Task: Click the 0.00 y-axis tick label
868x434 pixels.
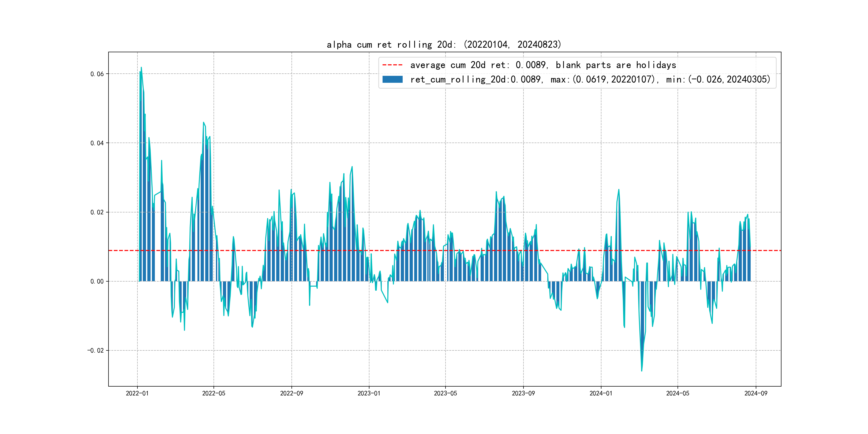Action: 97,281
